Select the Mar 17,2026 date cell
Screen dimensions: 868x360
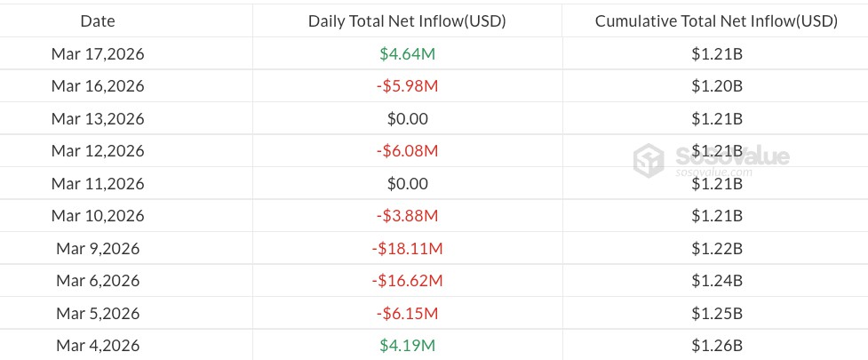click(98, 54)
